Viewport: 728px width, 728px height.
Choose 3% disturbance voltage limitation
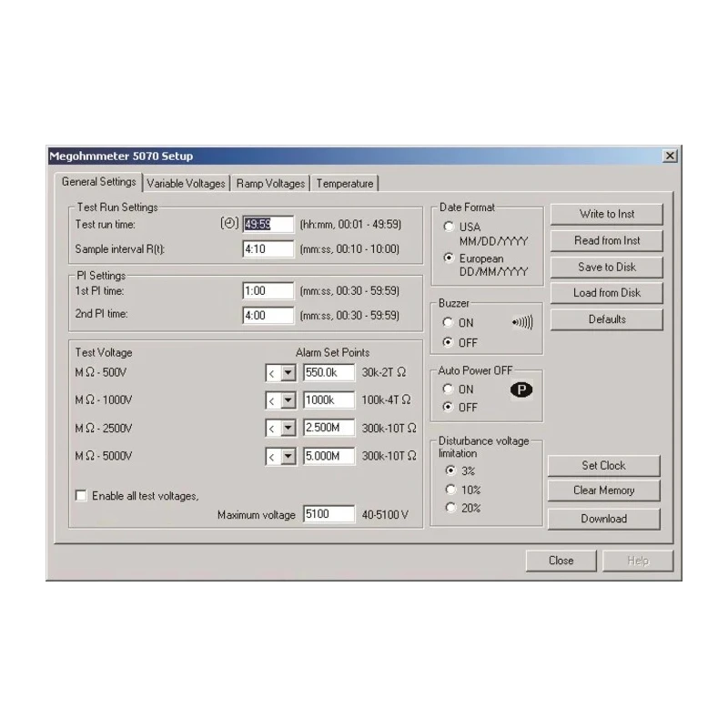coord(450,470)
